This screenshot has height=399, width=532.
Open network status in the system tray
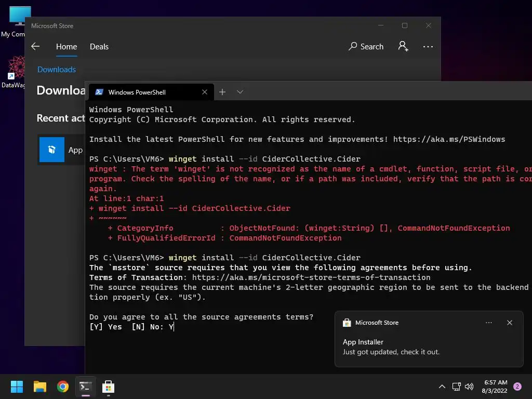(x=457, y=387)
